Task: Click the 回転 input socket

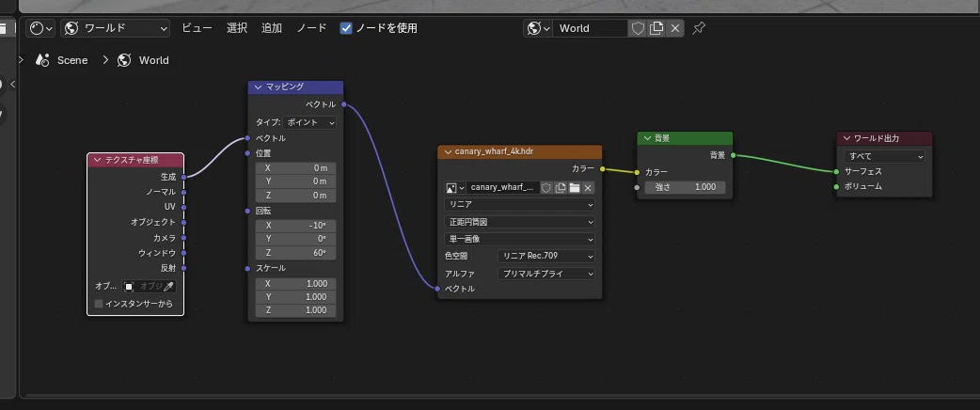Action: click(247, 211)
